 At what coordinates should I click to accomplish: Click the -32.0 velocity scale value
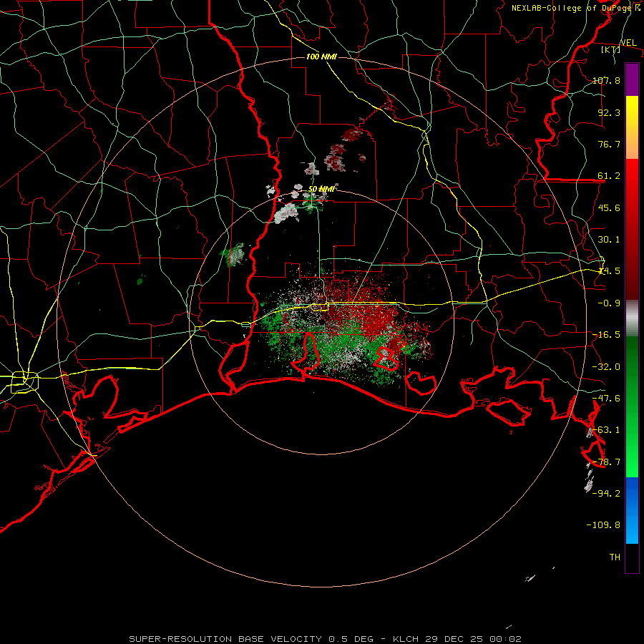[x=606, y=367]
